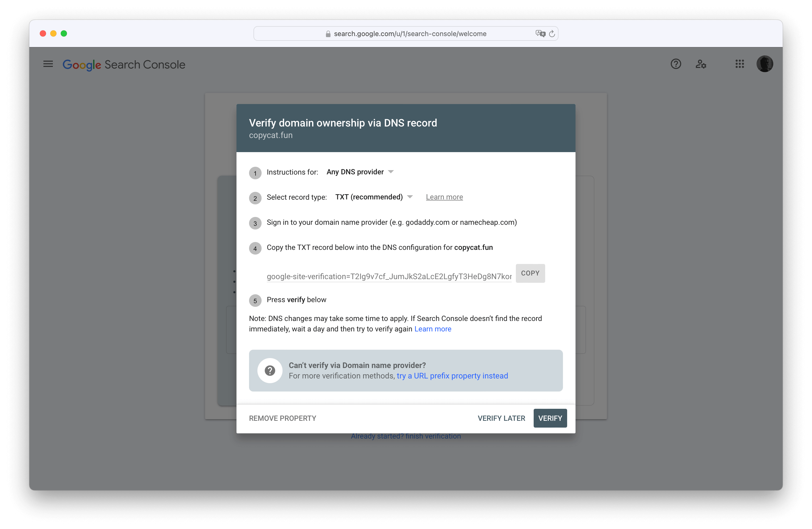812x529 pixels.
Task: Expand the TXT (recommended) record type dropdown
Action: (x=374, y=197)
